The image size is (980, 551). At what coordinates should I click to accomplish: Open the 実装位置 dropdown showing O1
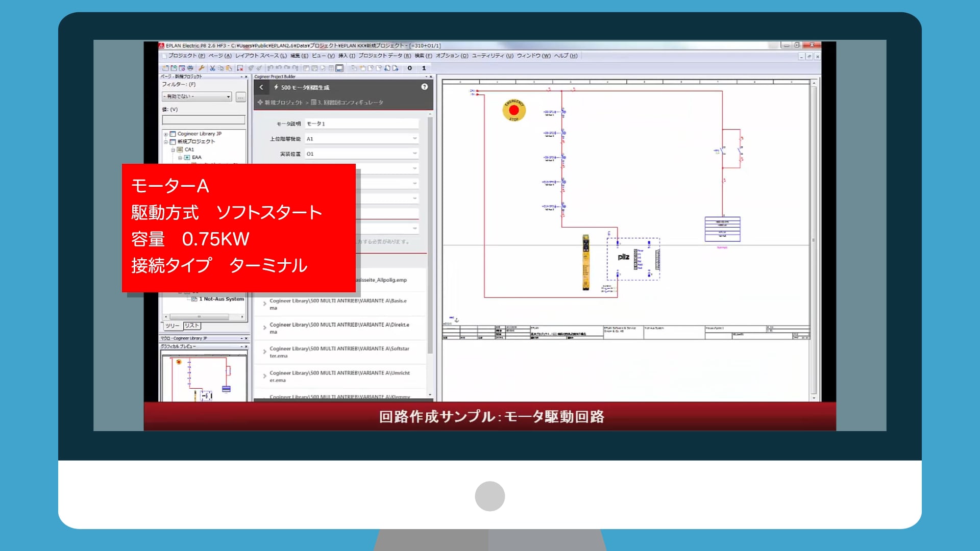point(362,154)
